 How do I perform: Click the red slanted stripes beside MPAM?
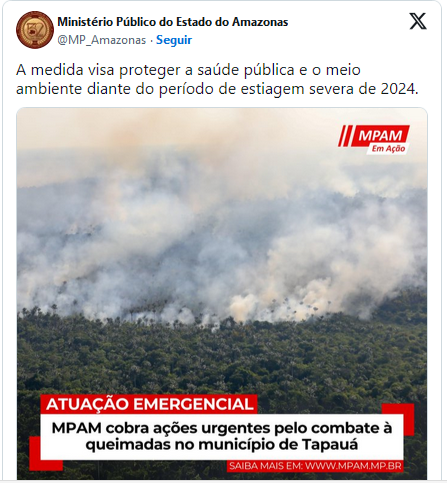click(345, 136)
